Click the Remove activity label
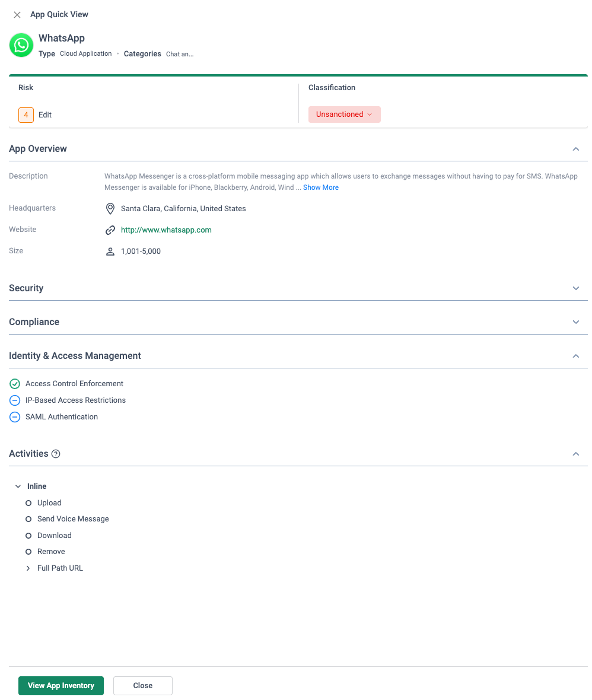This screenshot has width=592, height=700. tap(51, 551)
